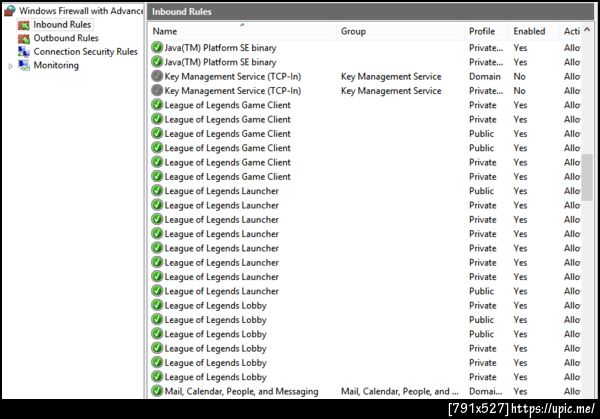Click disabled icon of Key Management Domain rule
600x419 pixels.
(157, 76)
